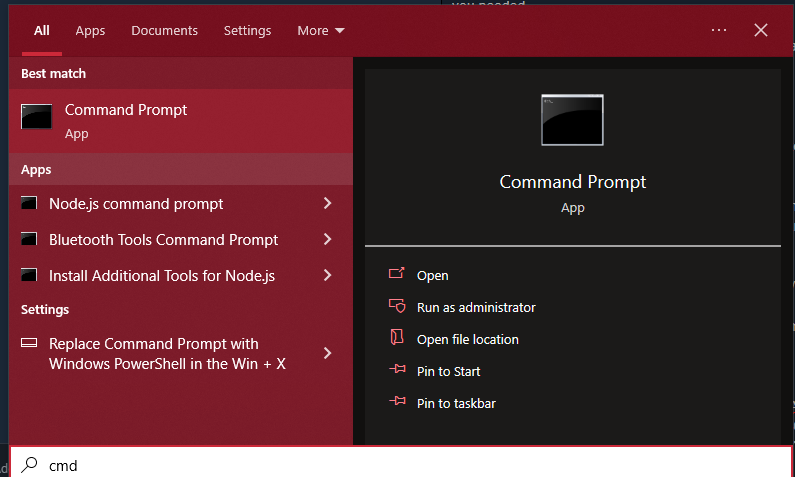This screenshot has height=477, width=795.
Task: Open the More filter dropdown
Action: tap(320, 31)
